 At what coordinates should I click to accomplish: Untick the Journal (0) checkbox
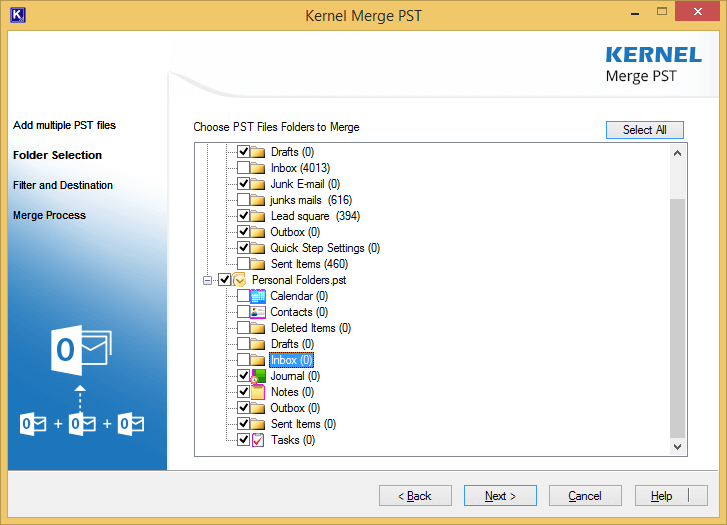tap(243, 375)
